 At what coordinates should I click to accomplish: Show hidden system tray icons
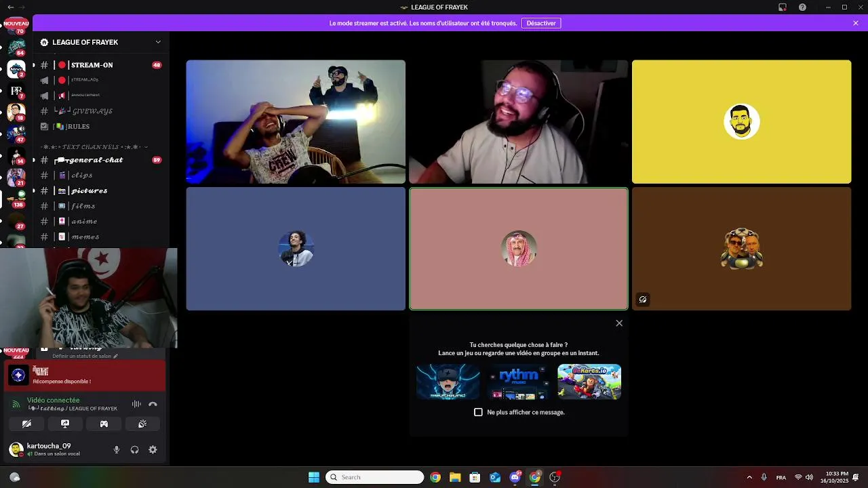pyautogui.click(x=749, y=477)
